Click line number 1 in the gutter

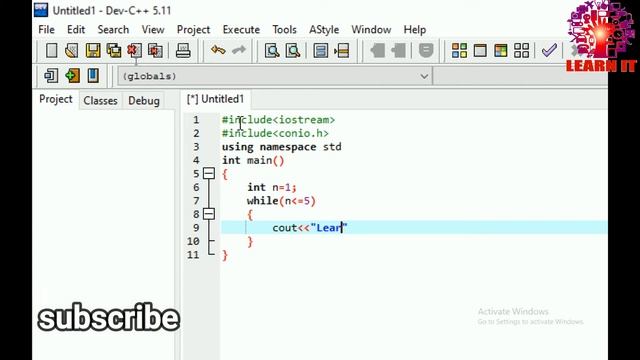[196, 120]
